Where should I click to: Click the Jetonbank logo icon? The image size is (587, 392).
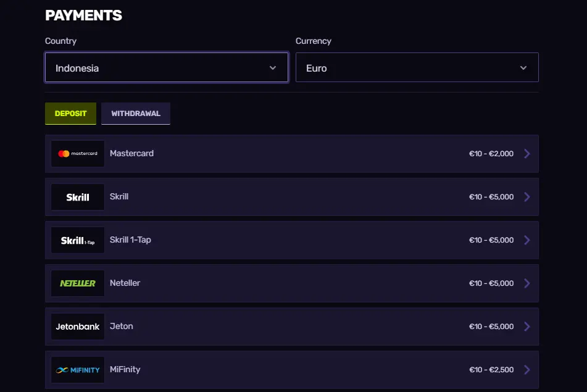77,326
